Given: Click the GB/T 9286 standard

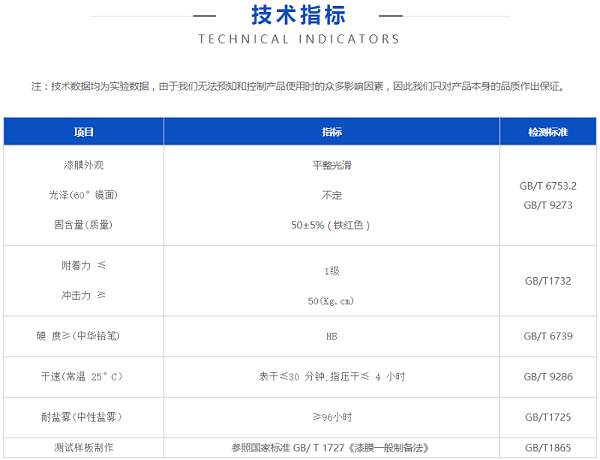Looking at the screenshot, I should [x=548, y=377].
